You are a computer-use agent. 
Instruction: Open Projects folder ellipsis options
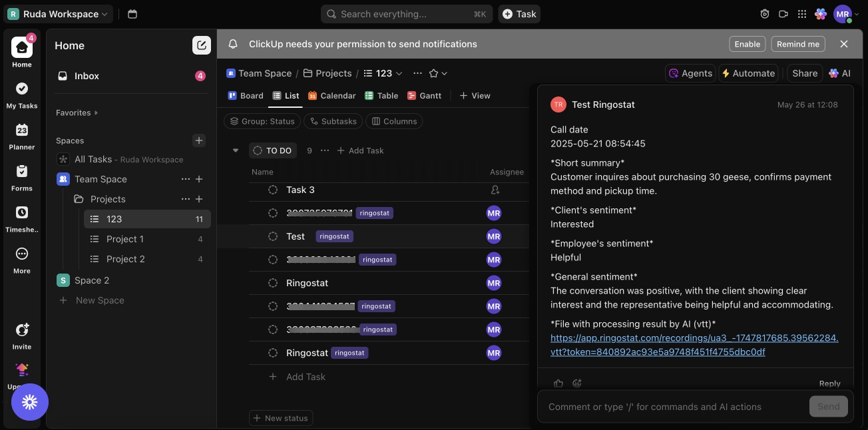tap(185, 199)
